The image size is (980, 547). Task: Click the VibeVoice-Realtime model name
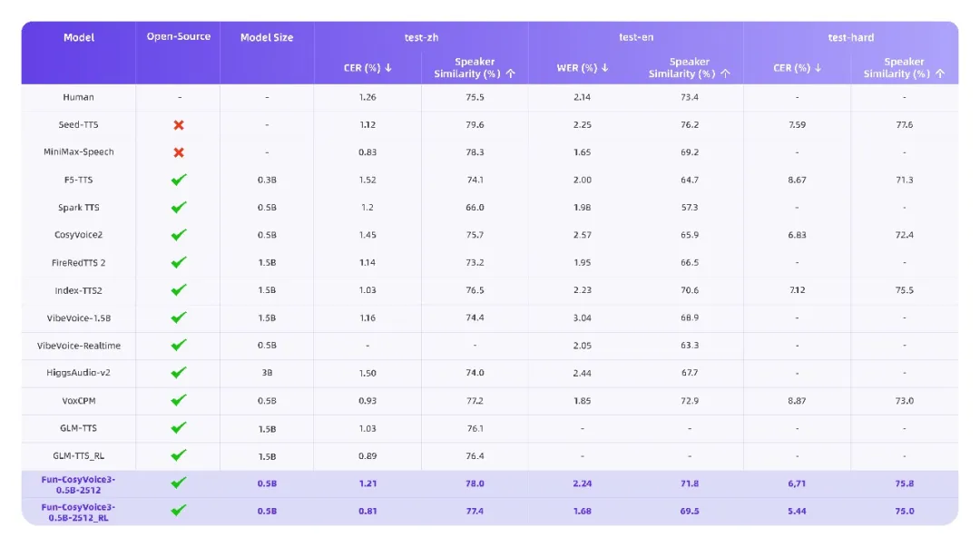(x=79, y=346)
